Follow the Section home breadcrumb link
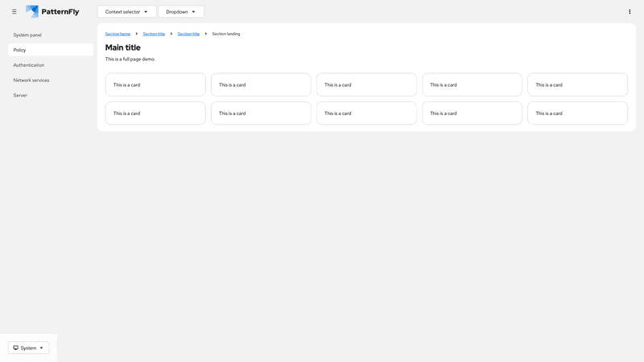Image resolution: width=644 pixels, height=362 pixels. point(118,34)
